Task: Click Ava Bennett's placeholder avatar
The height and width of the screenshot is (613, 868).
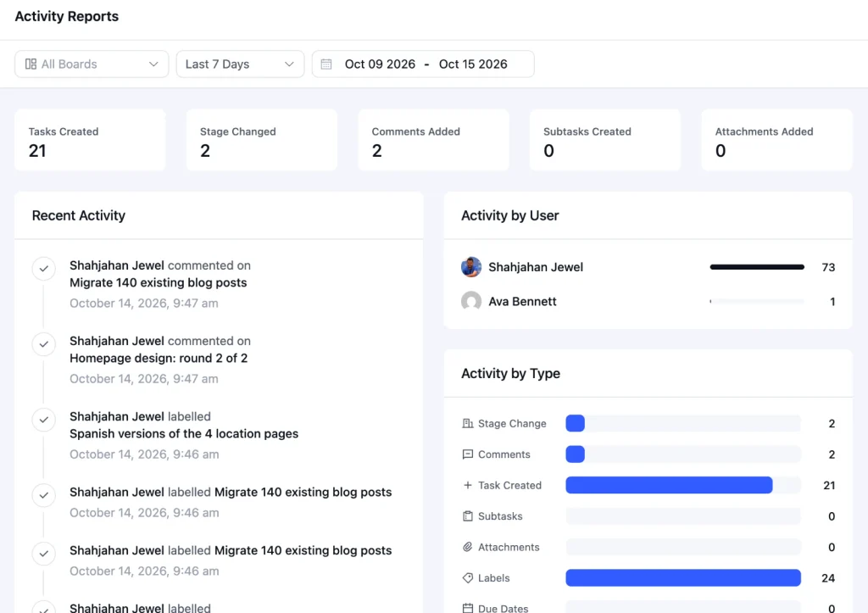Action: pos(471,301)
